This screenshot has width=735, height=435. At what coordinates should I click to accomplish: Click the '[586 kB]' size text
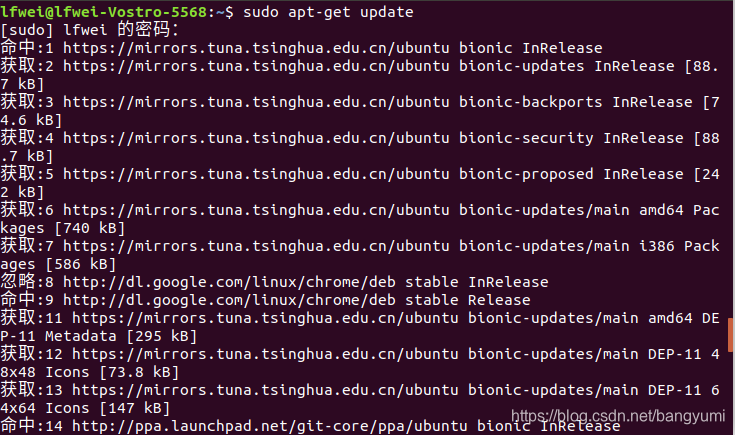(x=81, y=264)
